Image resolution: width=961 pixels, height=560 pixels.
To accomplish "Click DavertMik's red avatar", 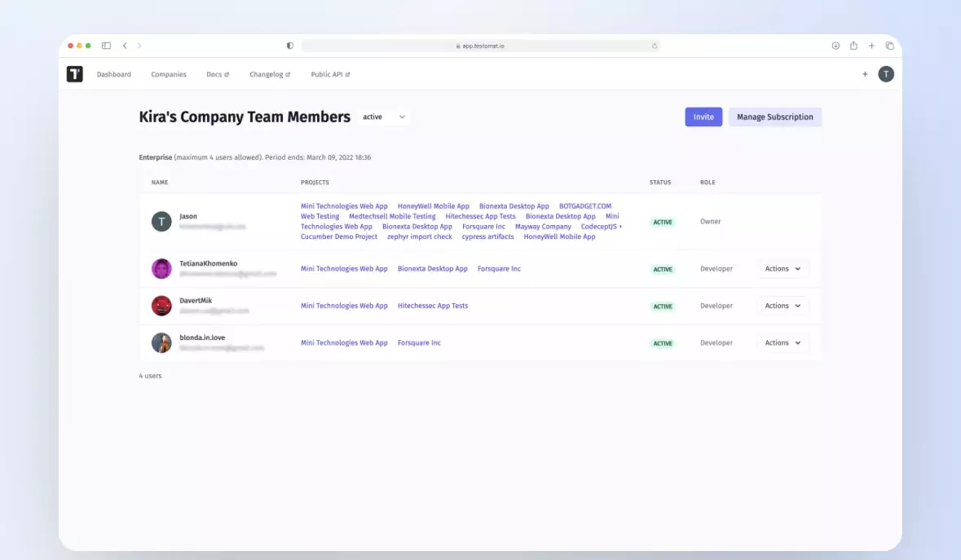I will [x=161, y=305].
